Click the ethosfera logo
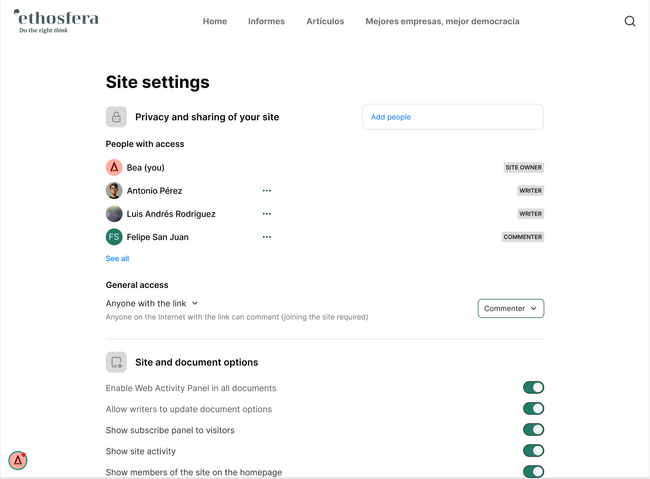The image size is (650, 479). pyautogui.click(x=56, y=20)
